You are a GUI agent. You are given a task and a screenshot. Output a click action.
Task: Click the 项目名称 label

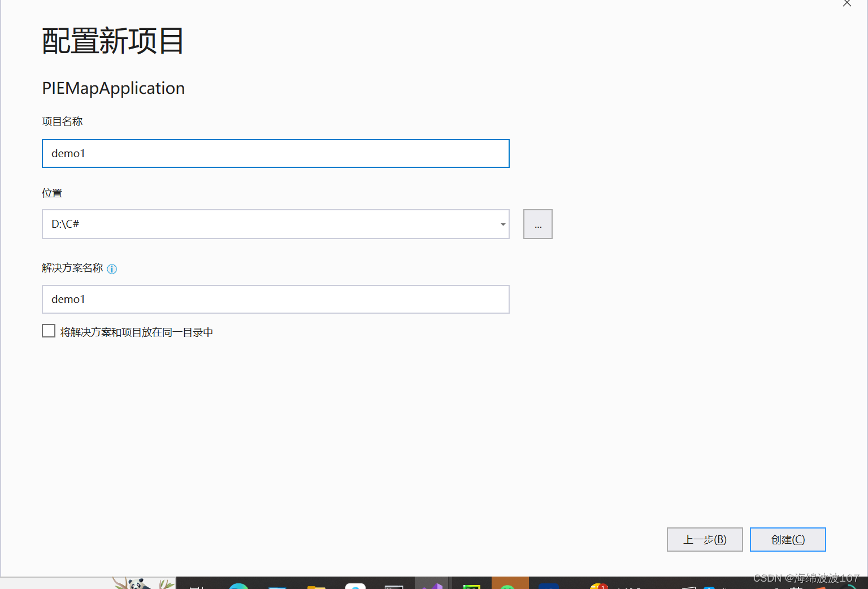click(62, 122)
